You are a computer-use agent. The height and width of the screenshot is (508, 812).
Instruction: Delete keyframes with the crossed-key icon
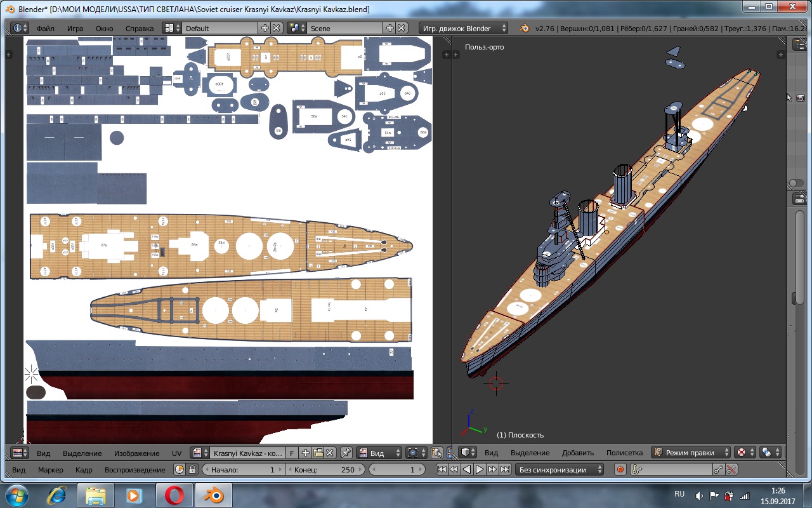(x=731, y=470)
